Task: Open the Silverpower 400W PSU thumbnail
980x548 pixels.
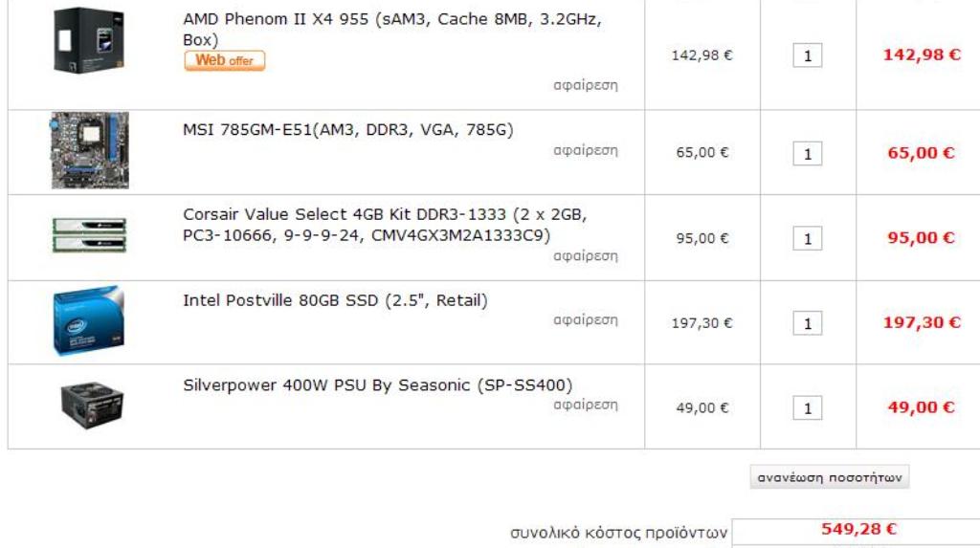Action: click(92, 405)
